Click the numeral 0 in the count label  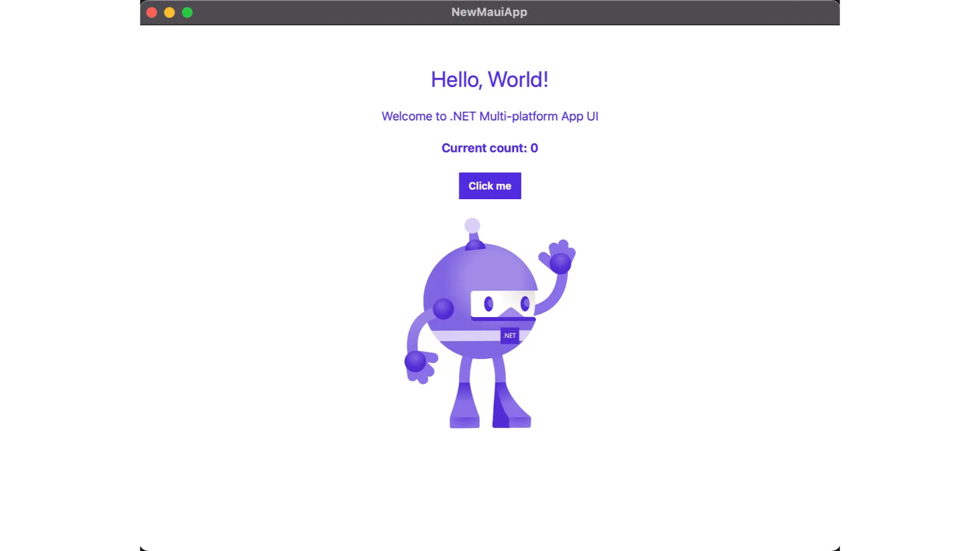(x=534, y=148)
